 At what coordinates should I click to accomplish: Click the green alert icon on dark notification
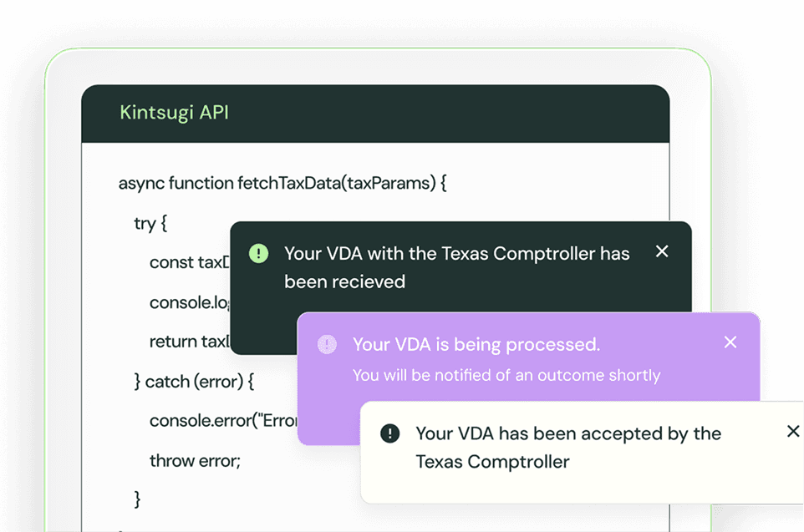pyautogui.click(x=258, y=253)
